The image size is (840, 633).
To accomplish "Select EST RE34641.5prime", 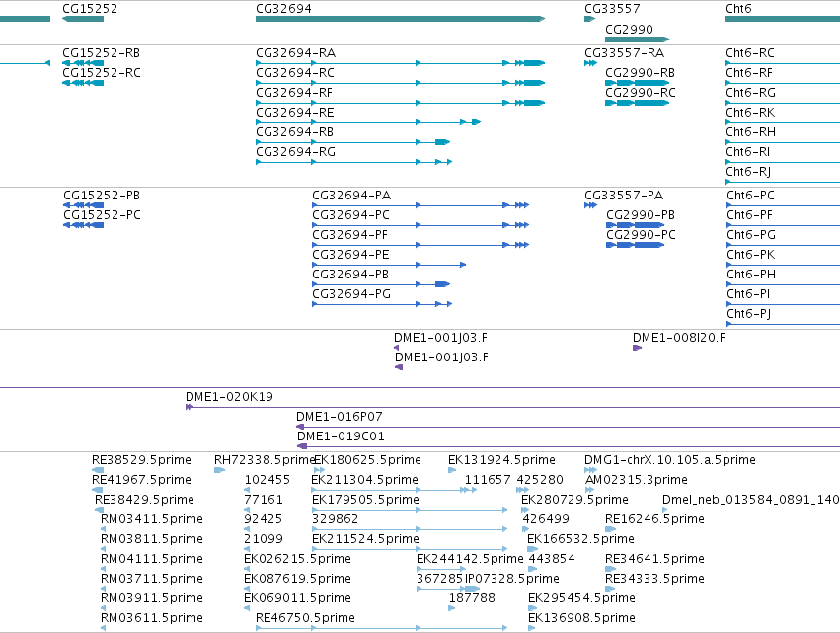I will coord(654,559).
